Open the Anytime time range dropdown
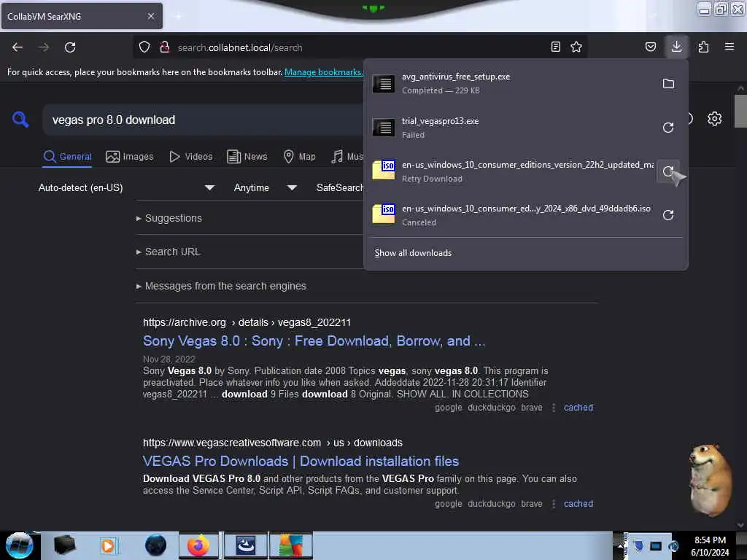 [265, 187]
